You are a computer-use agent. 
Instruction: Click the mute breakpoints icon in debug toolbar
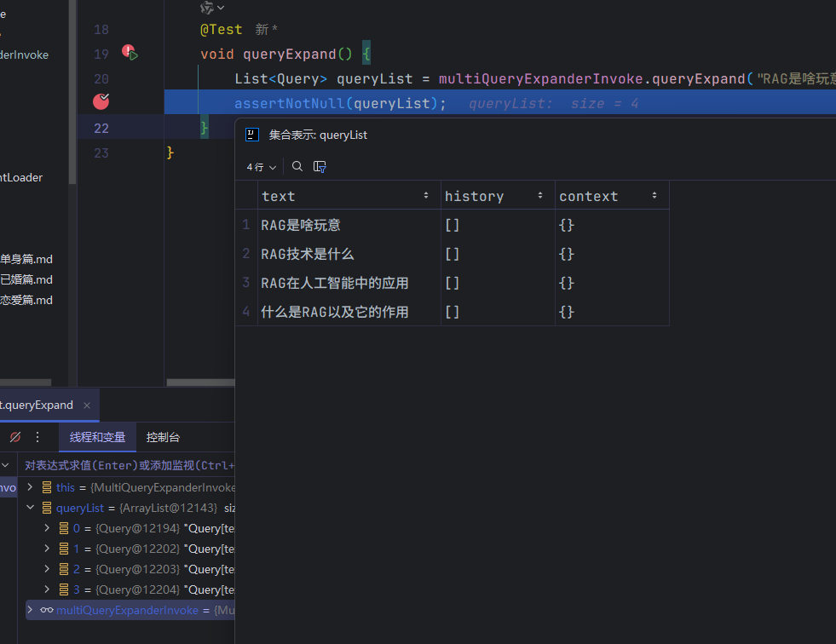14,437
